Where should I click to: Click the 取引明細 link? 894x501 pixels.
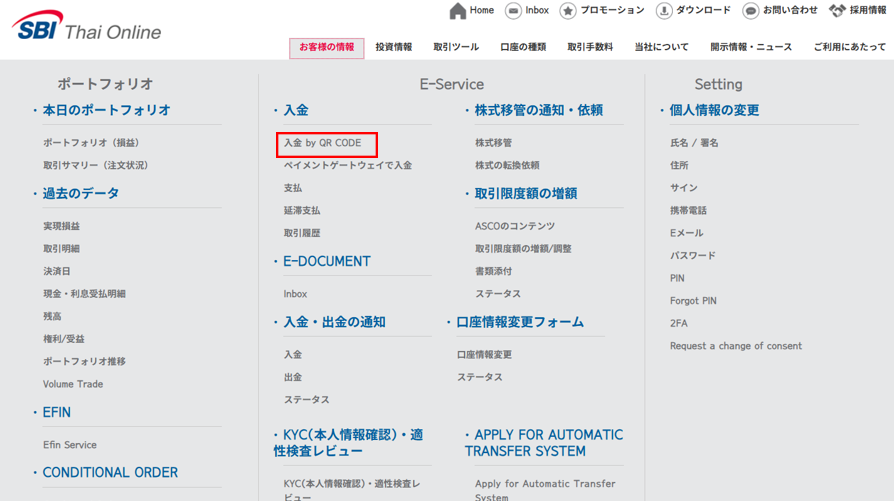point(62,249)
